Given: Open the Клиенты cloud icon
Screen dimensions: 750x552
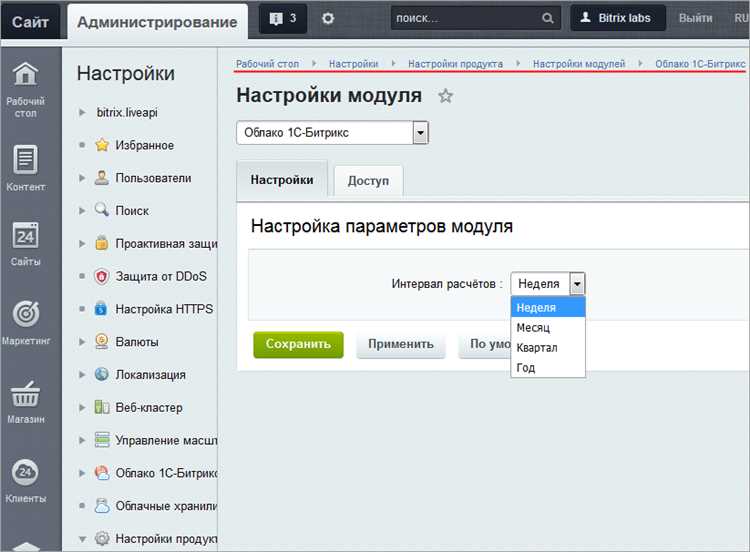Looking at the screenshot, I should click(x=25, y=472).
